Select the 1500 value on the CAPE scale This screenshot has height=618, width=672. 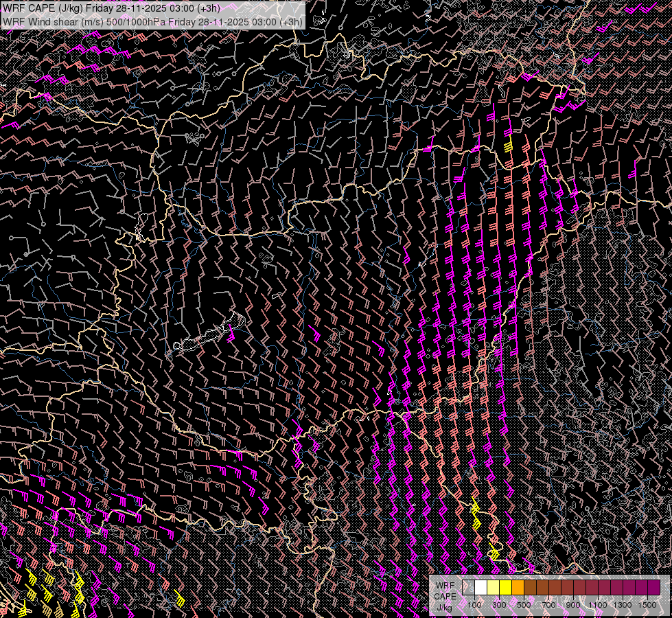click(x=647, y=605)
